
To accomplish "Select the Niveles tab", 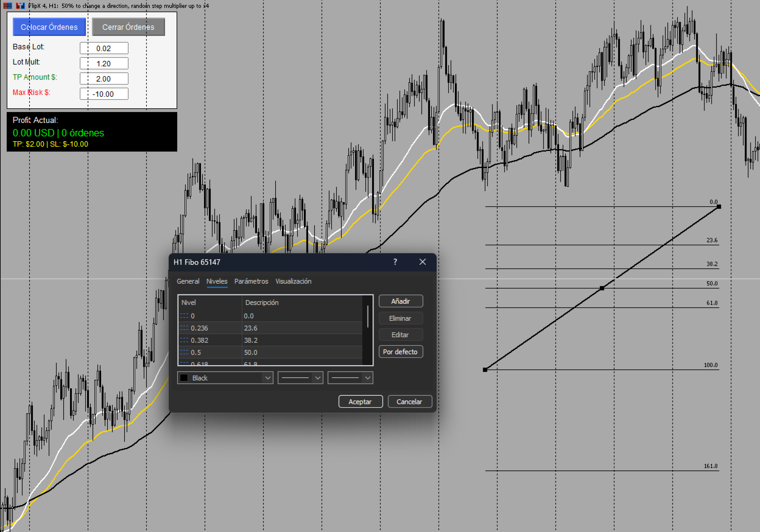I will (217, 281).
